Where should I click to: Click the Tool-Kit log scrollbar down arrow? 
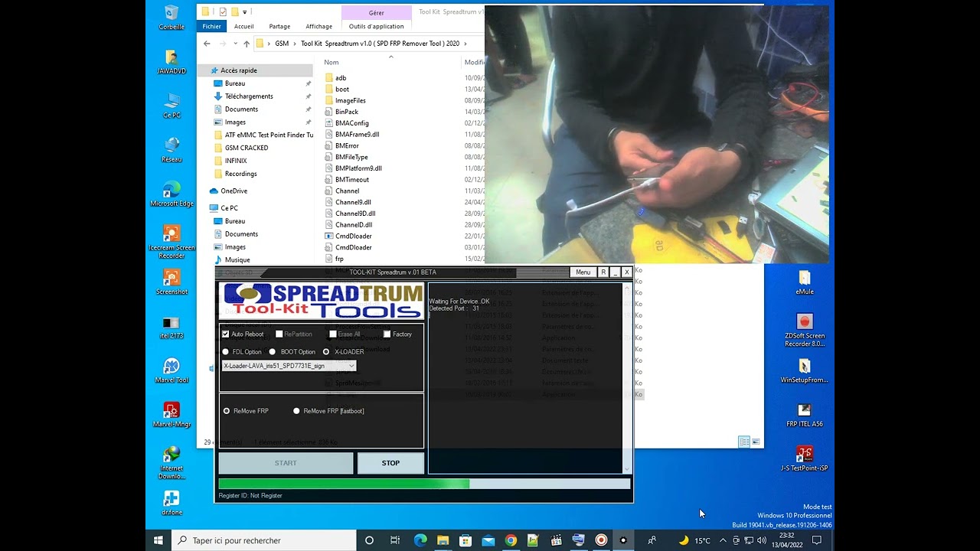tap(627, 469)
